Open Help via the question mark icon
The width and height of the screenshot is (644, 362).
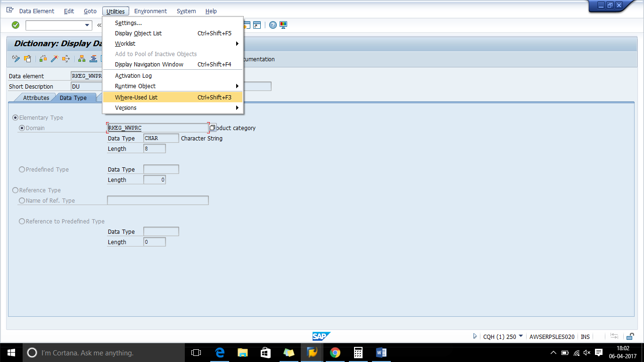point(273,25)
